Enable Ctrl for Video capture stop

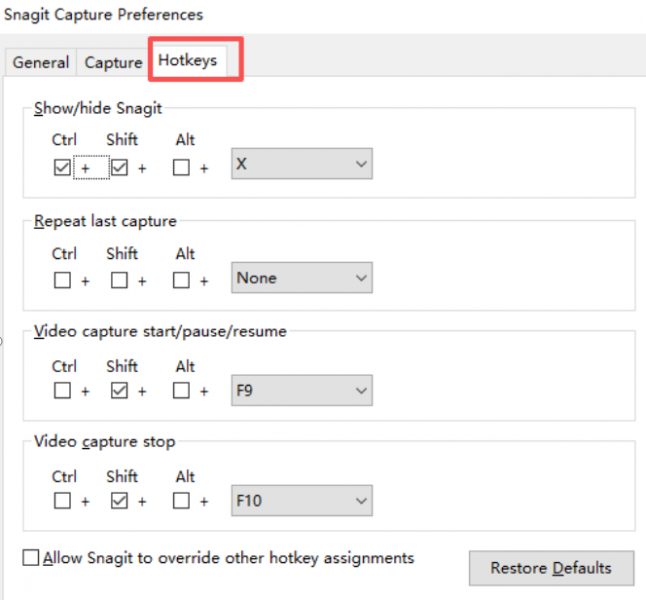click(x=62, y=501)
